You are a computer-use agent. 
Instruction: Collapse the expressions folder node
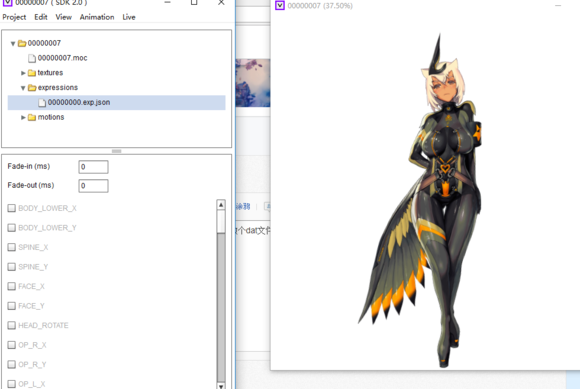pyautogui.click(x=23, y=88)
